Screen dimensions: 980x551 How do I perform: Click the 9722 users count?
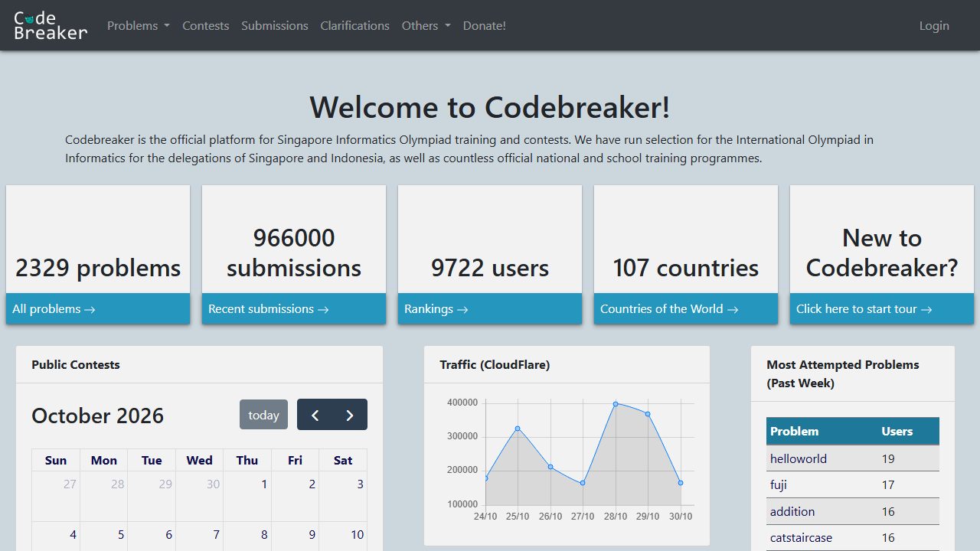[490, 268]
